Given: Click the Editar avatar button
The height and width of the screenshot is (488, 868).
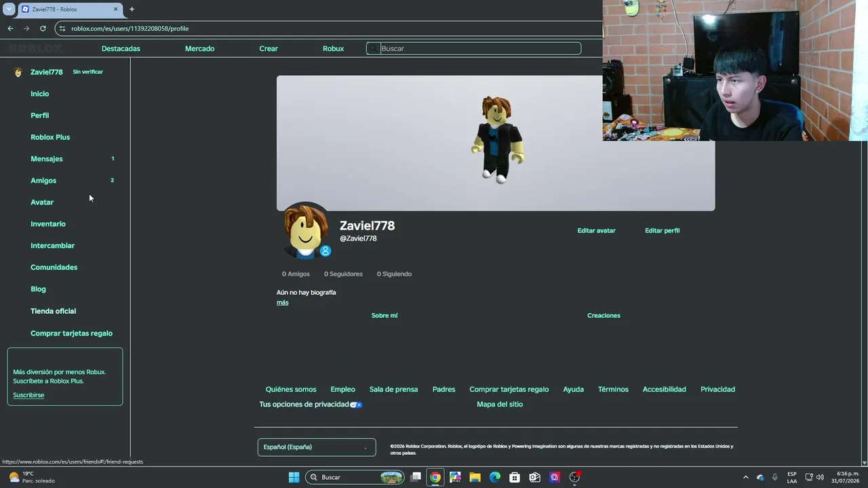Looking at the screenshot, I should (597, 230).
